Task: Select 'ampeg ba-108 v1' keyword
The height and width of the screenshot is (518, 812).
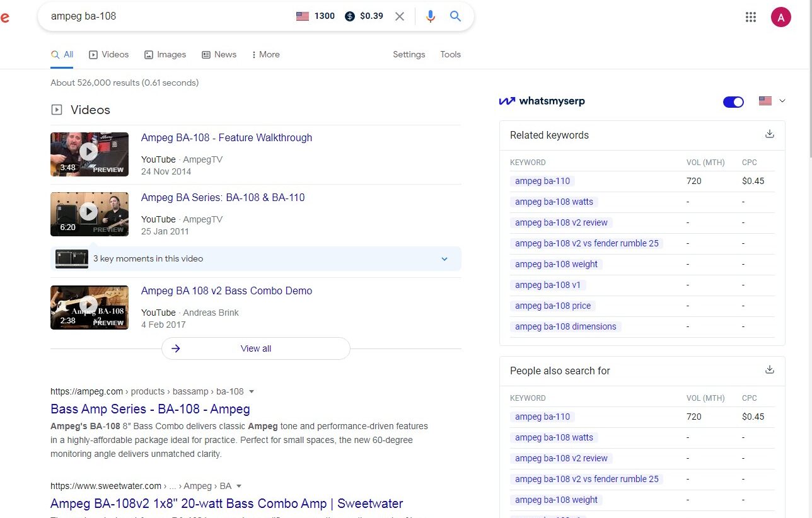Action: (548, 285)
